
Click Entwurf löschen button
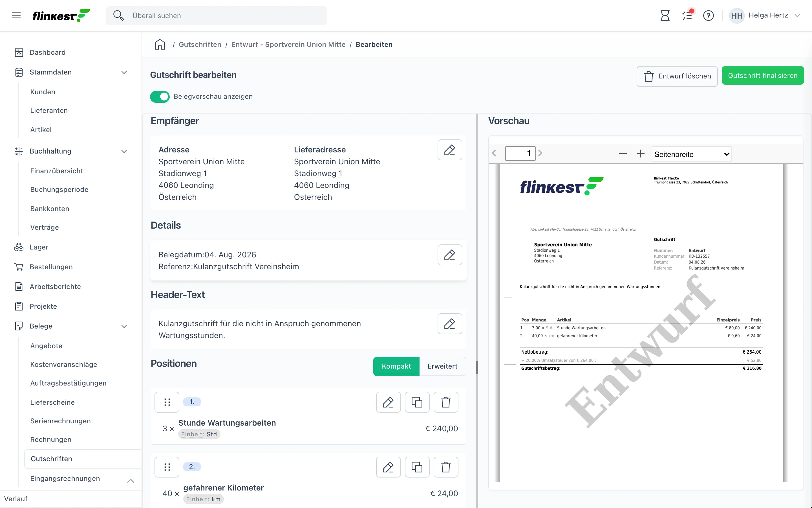pos(677,76)
